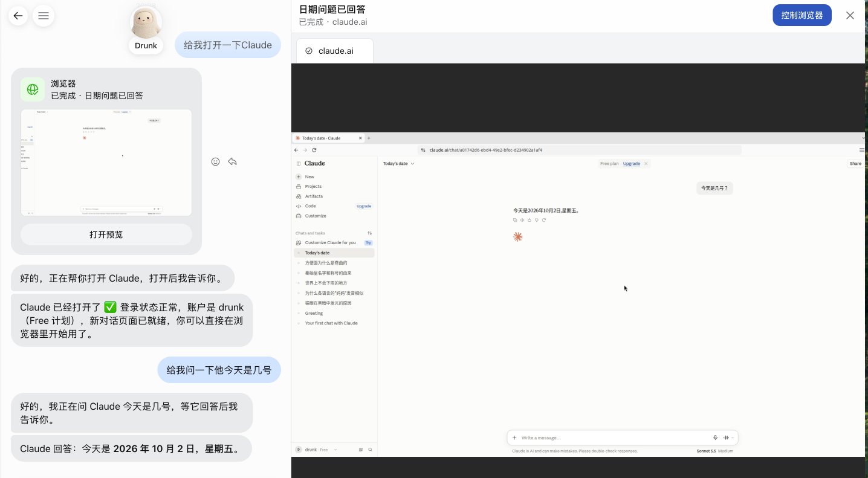
Task: Select the Today's date - Claude browser tab
Action: [328, 138]
